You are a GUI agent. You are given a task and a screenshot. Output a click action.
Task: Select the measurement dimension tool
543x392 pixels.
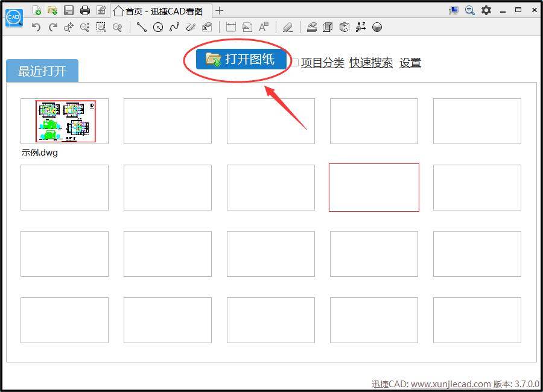point(230,27)
